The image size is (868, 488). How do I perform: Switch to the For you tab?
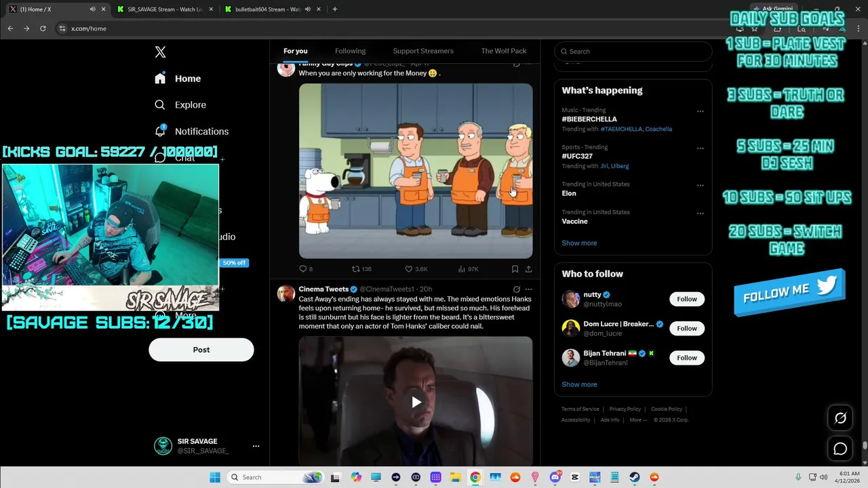[x=296, y=51]
